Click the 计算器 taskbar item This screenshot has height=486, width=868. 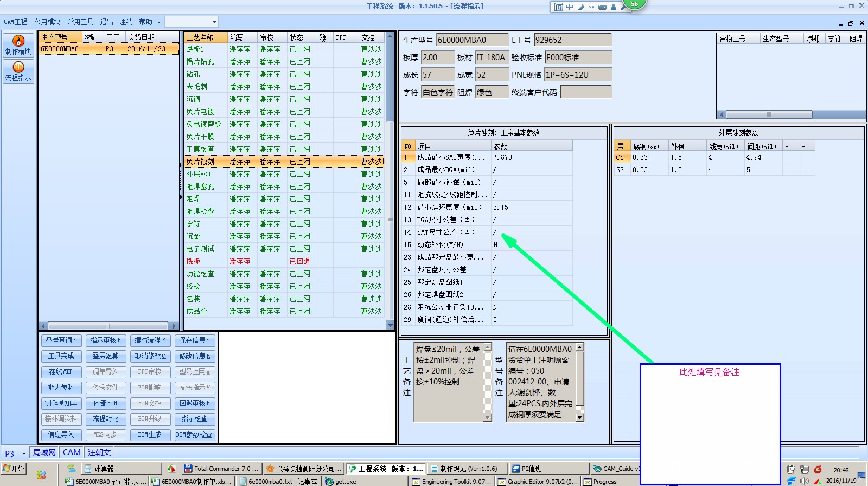pos(122,468)
